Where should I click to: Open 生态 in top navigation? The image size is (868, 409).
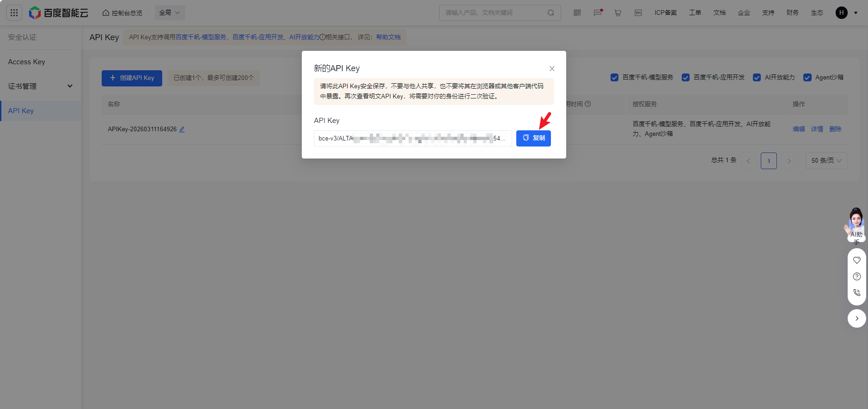tap(817, 13)
